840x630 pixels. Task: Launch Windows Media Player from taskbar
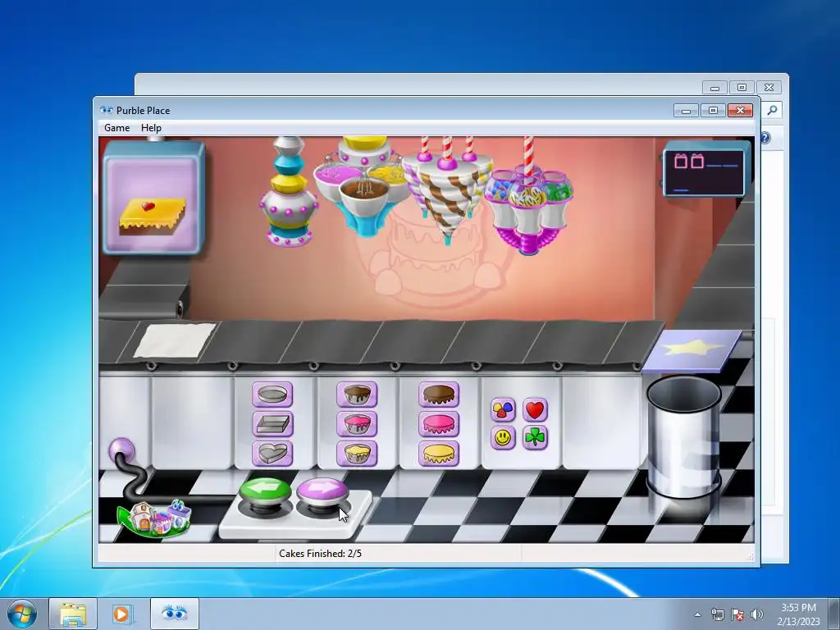121,614
